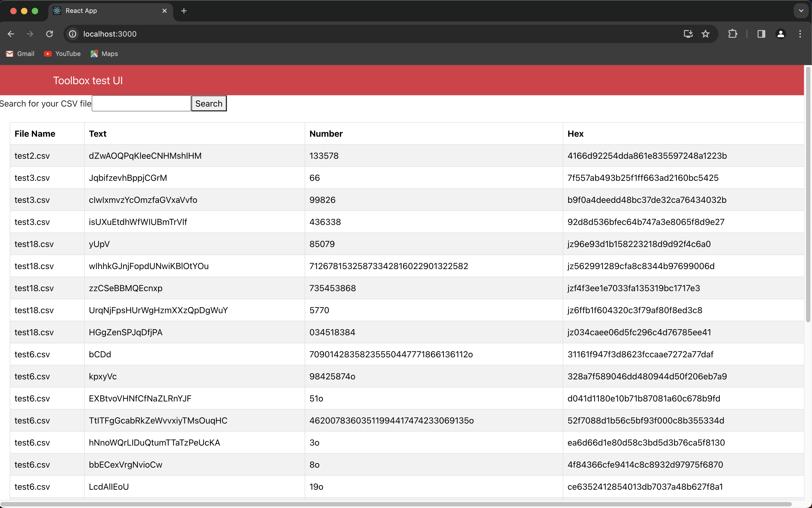Open the Maps bookmark
This screenshot has width=812, height=508.
coord(104,54)
